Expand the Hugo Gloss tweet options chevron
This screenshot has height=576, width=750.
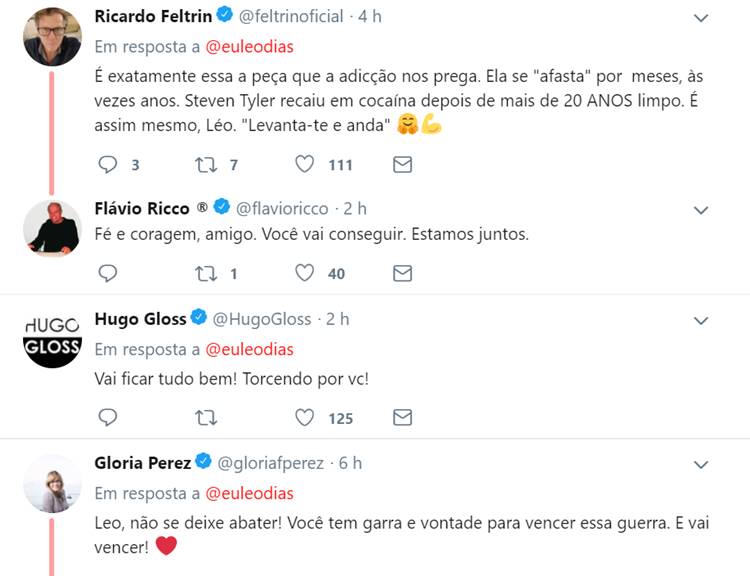coord(702,320)
